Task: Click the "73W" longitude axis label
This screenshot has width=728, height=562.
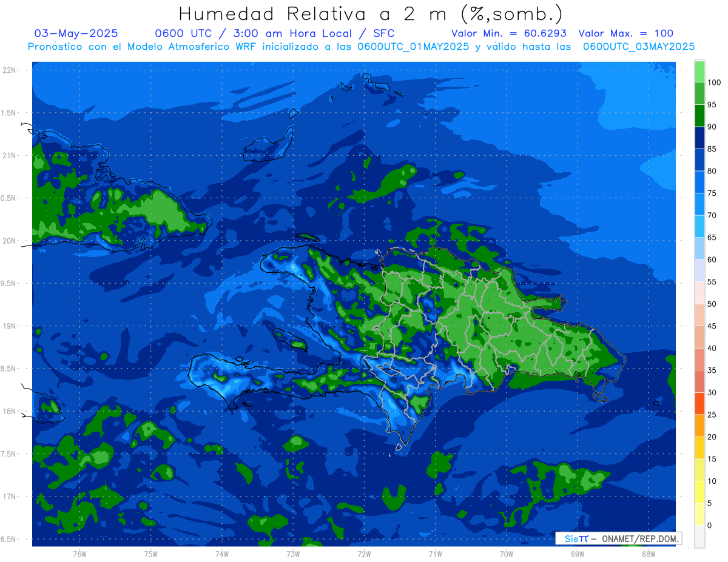Action: coord(293,554)
